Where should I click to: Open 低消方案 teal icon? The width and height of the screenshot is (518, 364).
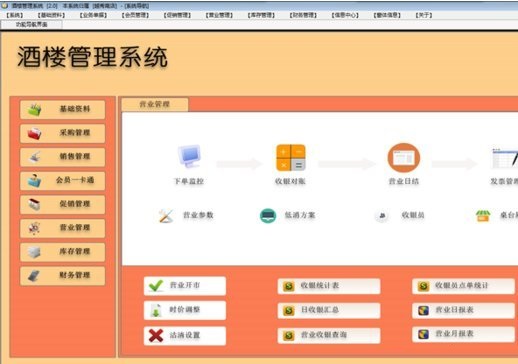click(268, 216)
